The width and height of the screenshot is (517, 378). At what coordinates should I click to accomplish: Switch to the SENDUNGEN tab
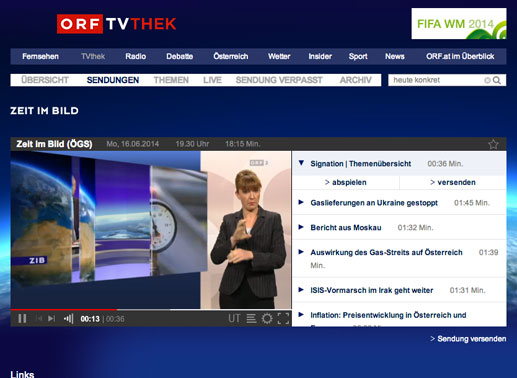(113, 80)
